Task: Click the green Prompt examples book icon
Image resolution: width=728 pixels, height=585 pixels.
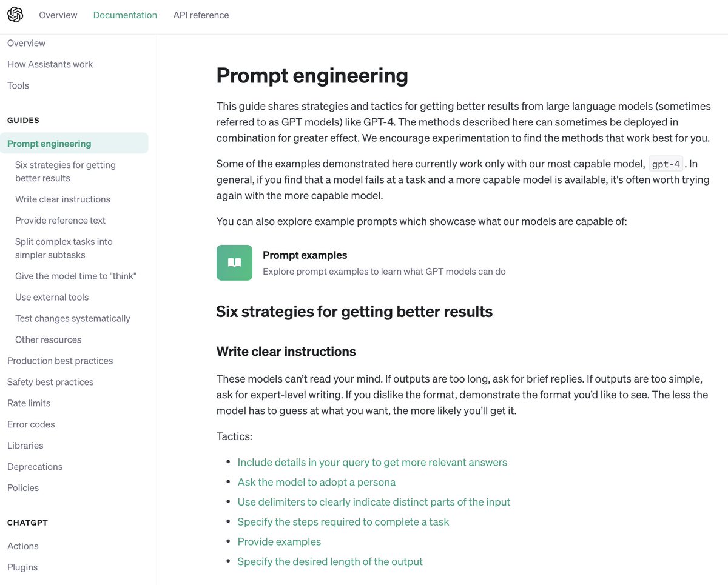Action: (x=234, y=262)
